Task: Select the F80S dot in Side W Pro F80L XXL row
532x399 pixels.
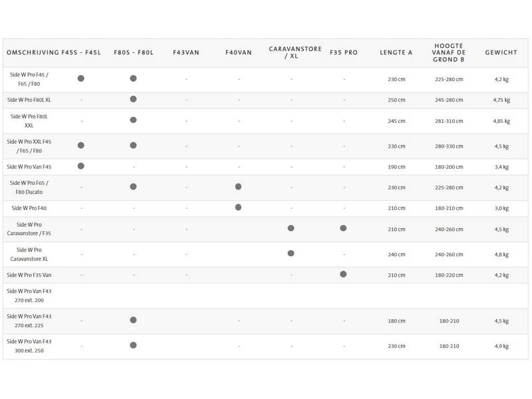Action: coord(133,120)
